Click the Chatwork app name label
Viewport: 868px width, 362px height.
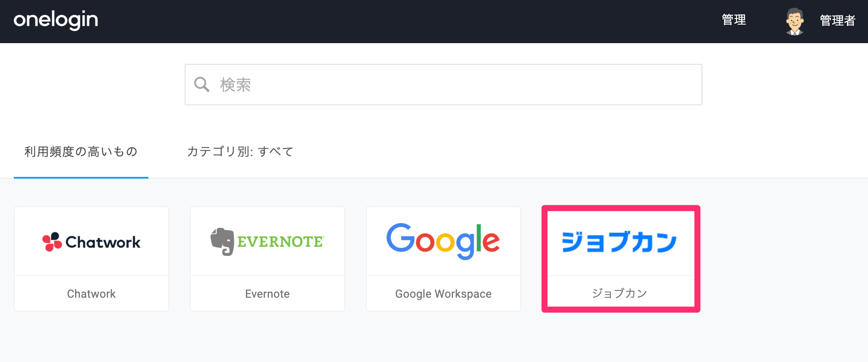pos(91,294)
